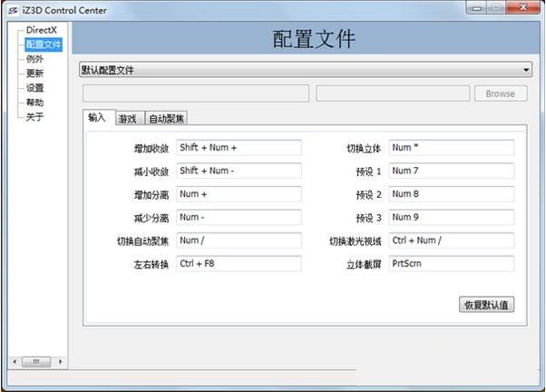Click the 立体截屏 hotkey field

(x=452, y=264)
